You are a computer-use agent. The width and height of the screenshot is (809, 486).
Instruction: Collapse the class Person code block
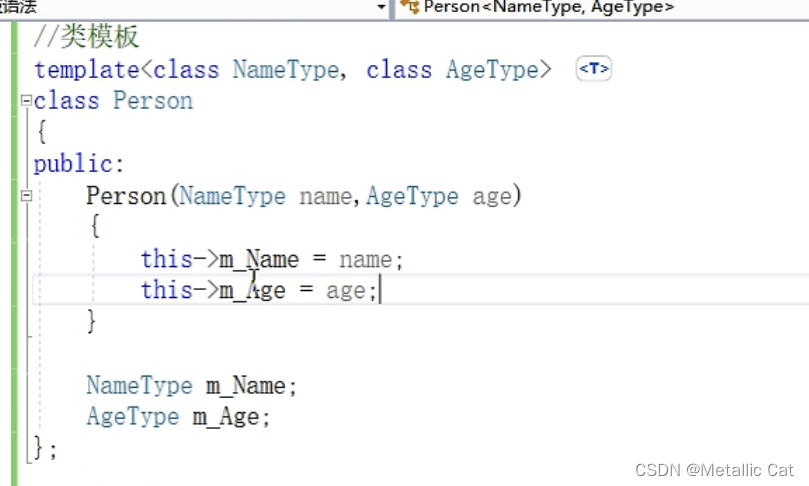26,100
